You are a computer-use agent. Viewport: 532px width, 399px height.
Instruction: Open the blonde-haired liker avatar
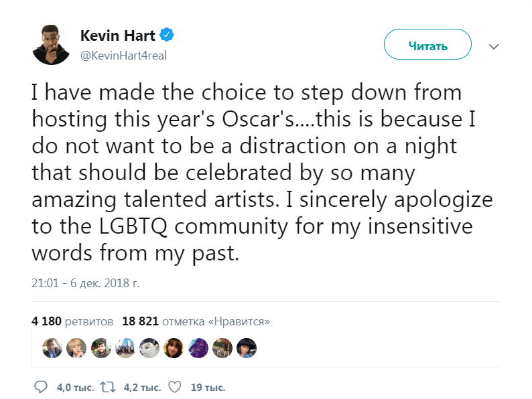click(x=76, y=347)
